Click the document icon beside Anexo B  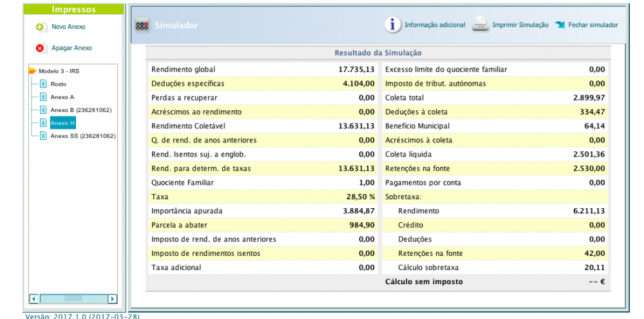tap(43, 110)
